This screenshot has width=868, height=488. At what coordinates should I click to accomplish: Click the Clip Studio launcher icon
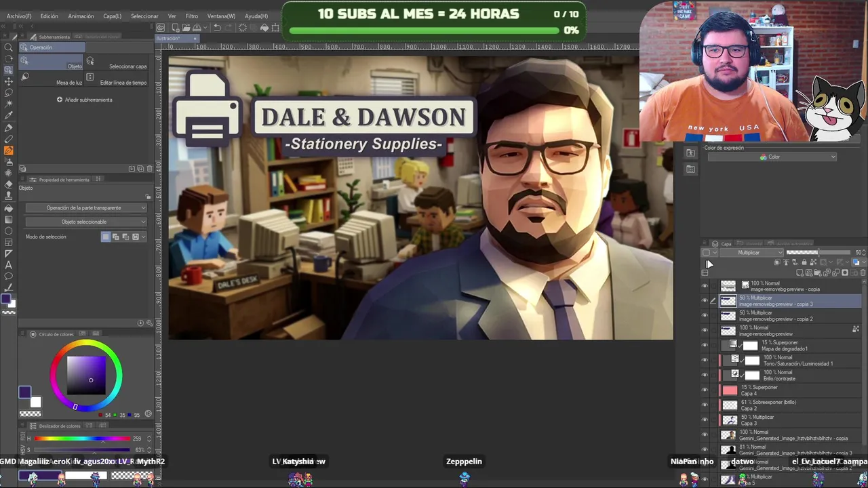pos(160,28)
